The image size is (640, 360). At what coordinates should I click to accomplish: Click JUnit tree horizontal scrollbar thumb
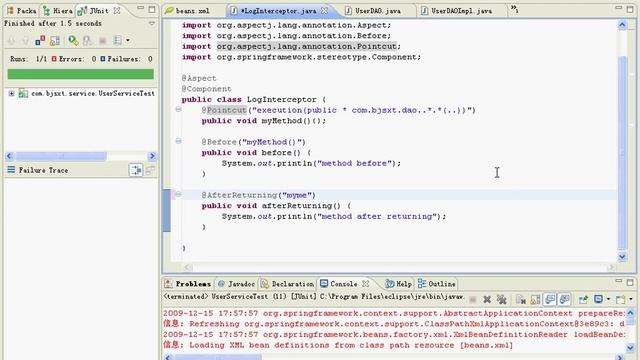coord(60,156)
